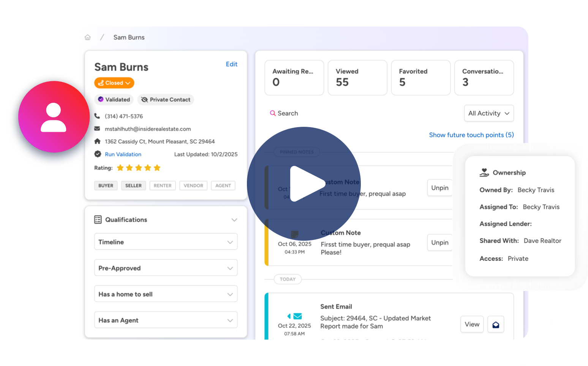The image size is (588, 366).
Task: Toggle the VENDOR contact type tag
Action: 193,186
